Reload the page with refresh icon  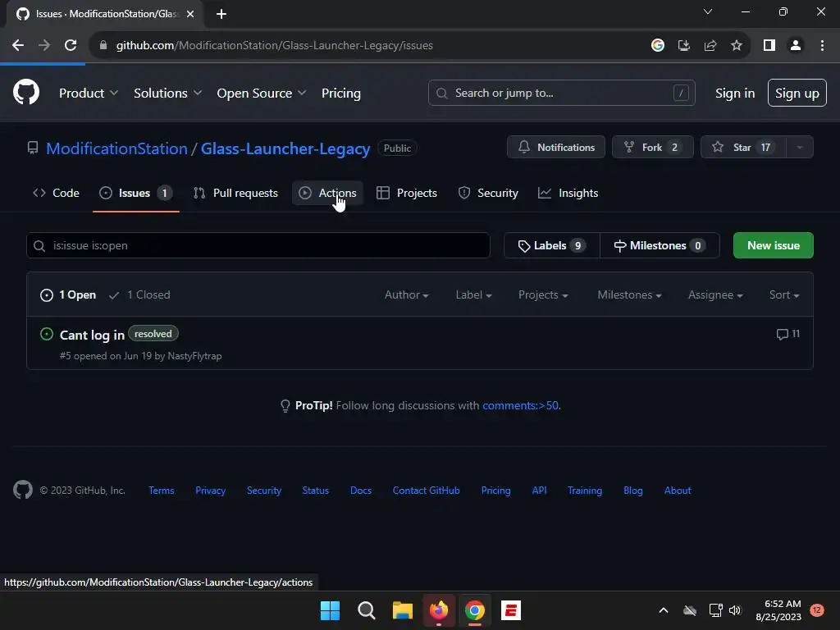[x=71, y=46]
